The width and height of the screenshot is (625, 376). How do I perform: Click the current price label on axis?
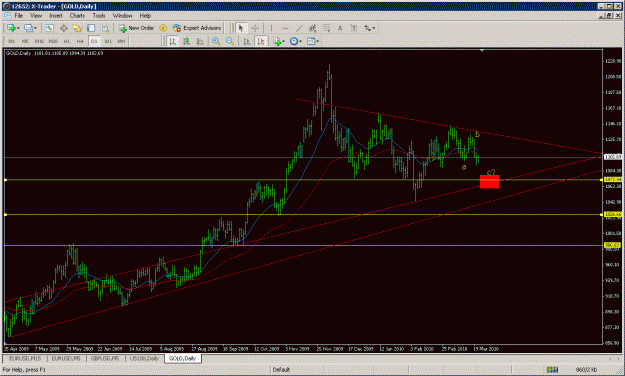click(613, 157)
